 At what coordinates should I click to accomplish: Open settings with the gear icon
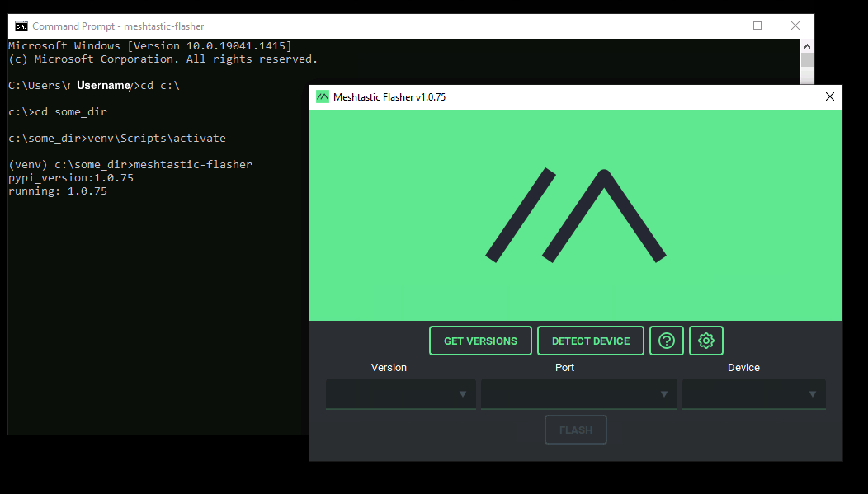pyautogui.click(x=706, y=341)
